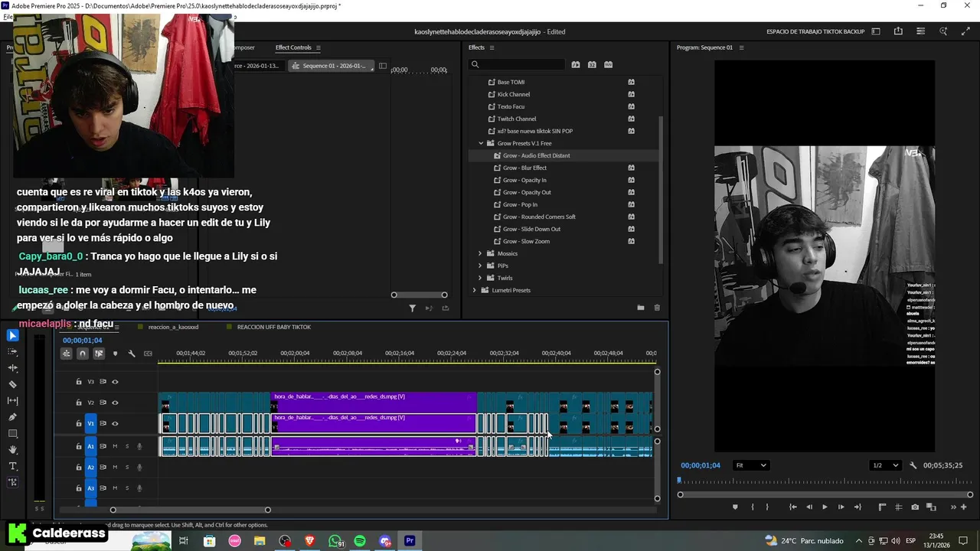980x551 pixels.
Task: Select the Pen tool
Action: point(12,417)
